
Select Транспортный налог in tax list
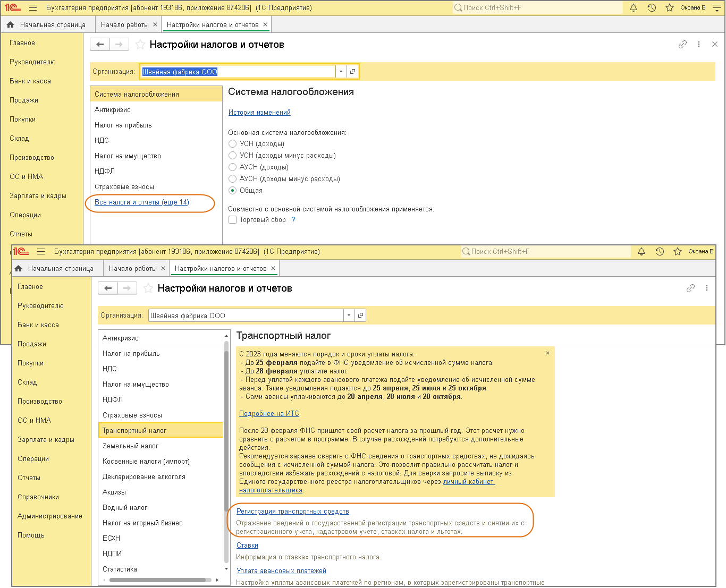[161, 431]
